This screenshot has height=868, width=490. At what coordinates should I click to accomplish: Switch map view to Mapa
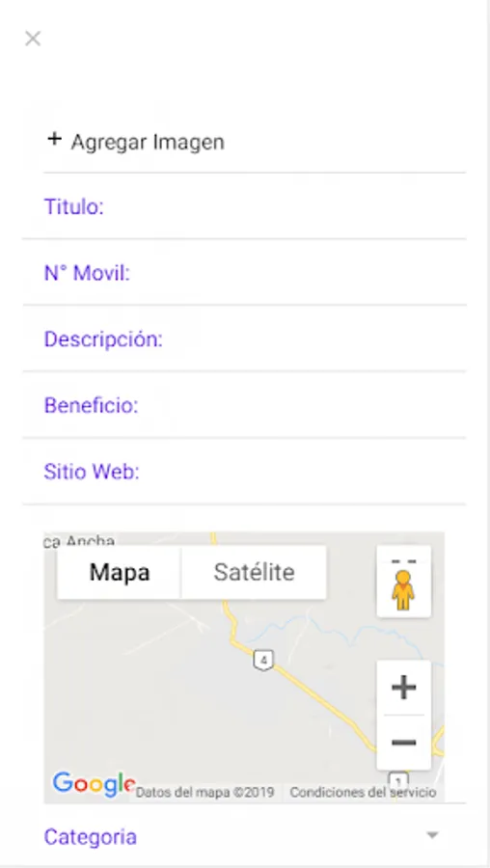tap(119, 572)
